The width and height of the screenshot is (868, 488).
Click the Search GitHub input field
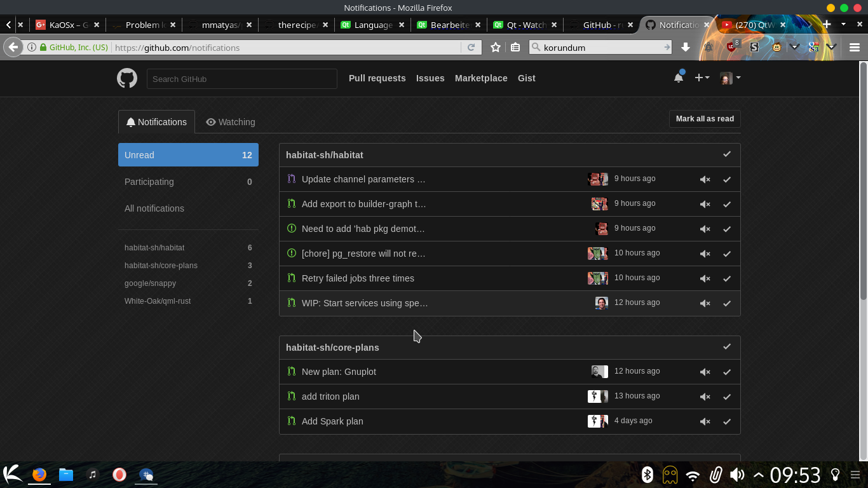point(241,78)
